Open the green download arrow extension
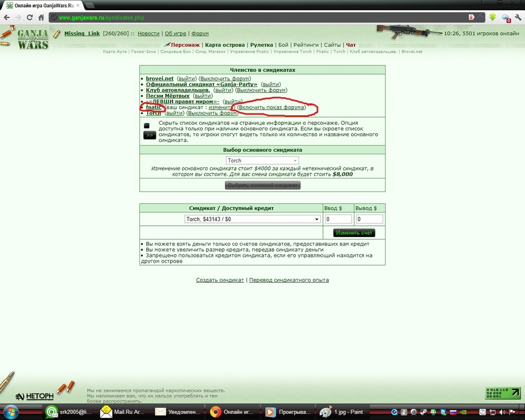The height and width of the screenshot is (420, 525). point(492,17)
